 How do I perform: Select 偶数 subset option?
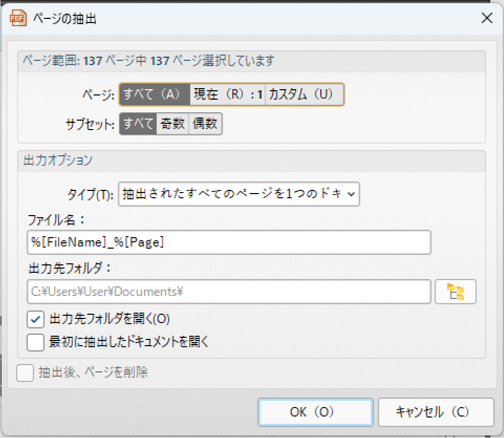pos(205,123)
